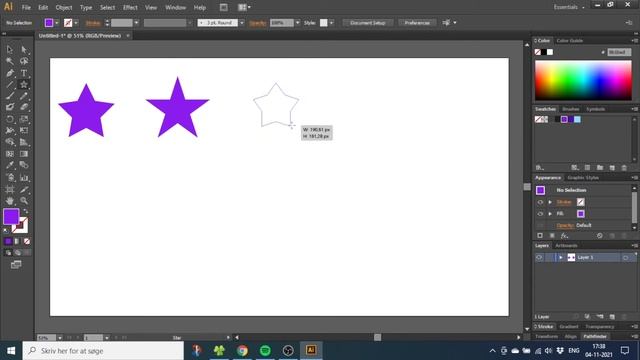Pick the Column Graph tool
Viewport: 640px width, 360px height.
(24, 178)
